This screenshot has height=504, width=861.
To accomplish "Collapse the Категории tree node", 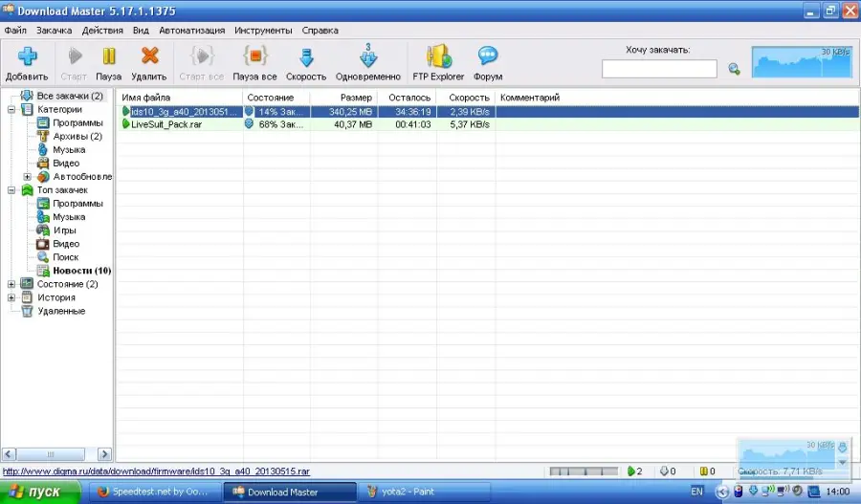I will click(11, 109).
